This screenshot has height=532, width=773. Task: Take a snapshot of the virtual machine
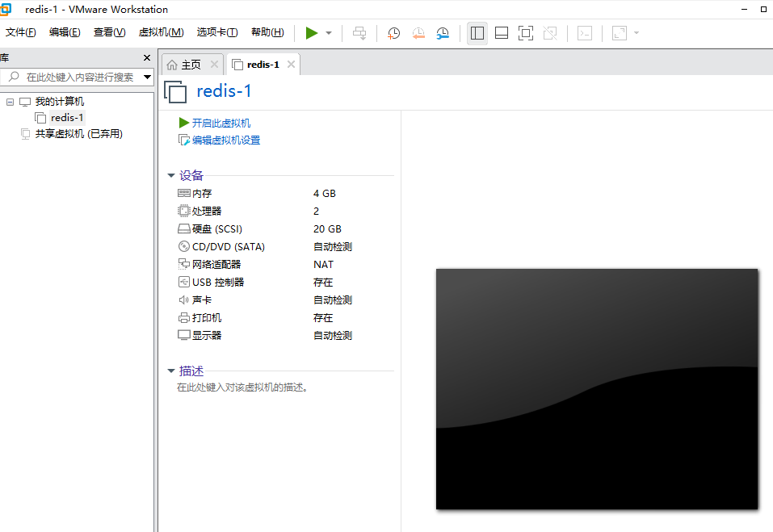click(x=393, y=33)
